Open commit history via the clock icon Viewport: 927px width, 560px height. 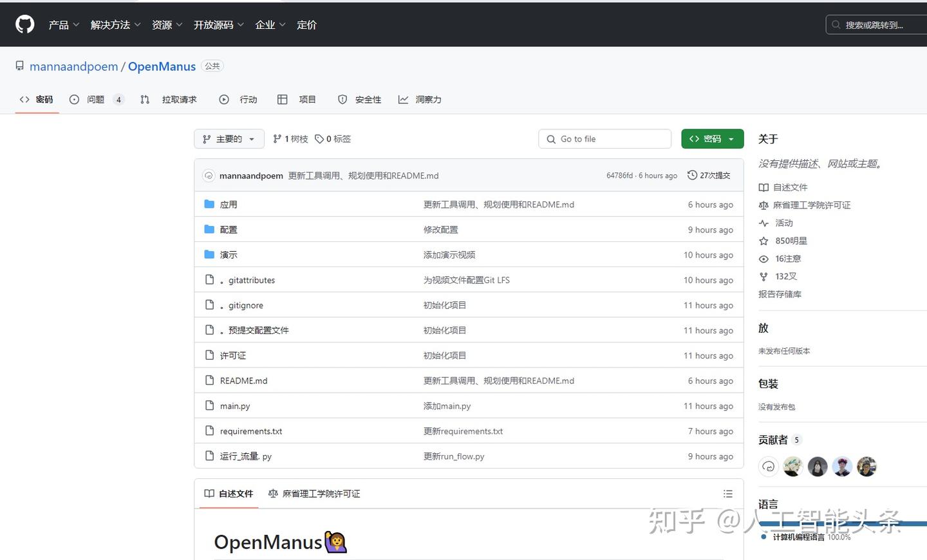click(x=692, y=174)
